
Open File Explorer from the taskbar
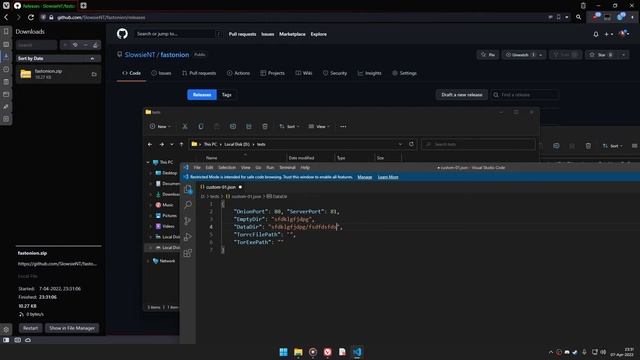pos(298,352)
